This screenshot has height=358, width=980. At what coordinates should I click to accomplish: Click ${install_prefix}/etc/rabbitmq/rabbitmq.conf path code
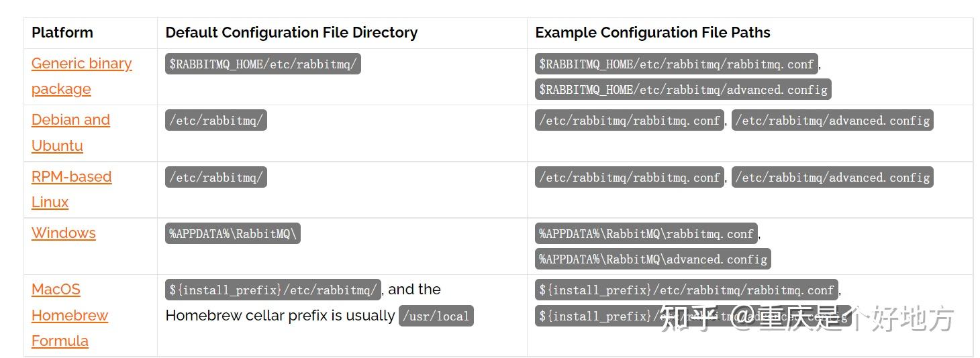686,290
